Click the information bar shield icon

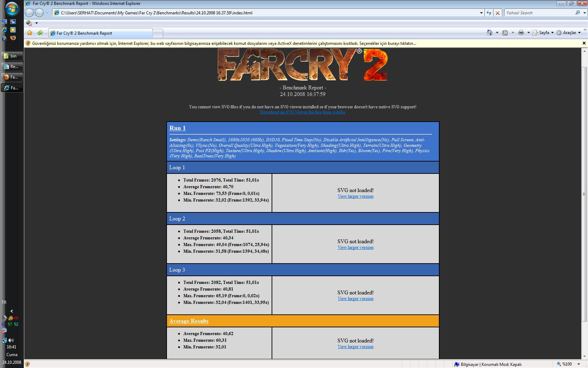(28, 43)
